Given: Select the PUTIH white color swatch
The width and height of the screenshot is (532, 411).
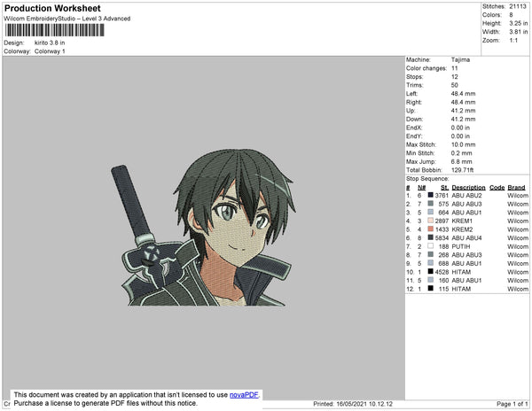Looking at the screenshot, I should (x=430, y=246).
